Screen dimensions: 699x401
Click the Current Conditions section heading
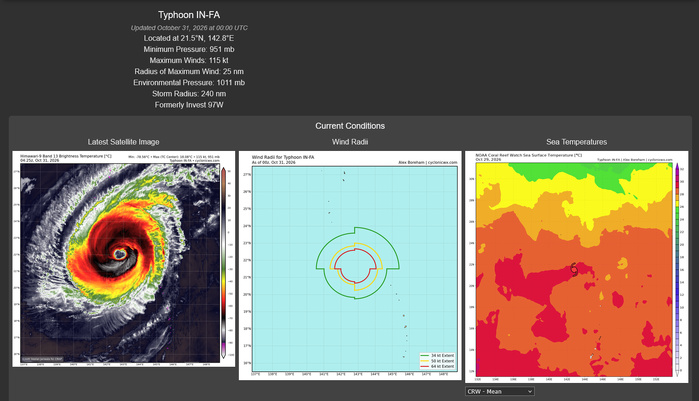[350, 126]
